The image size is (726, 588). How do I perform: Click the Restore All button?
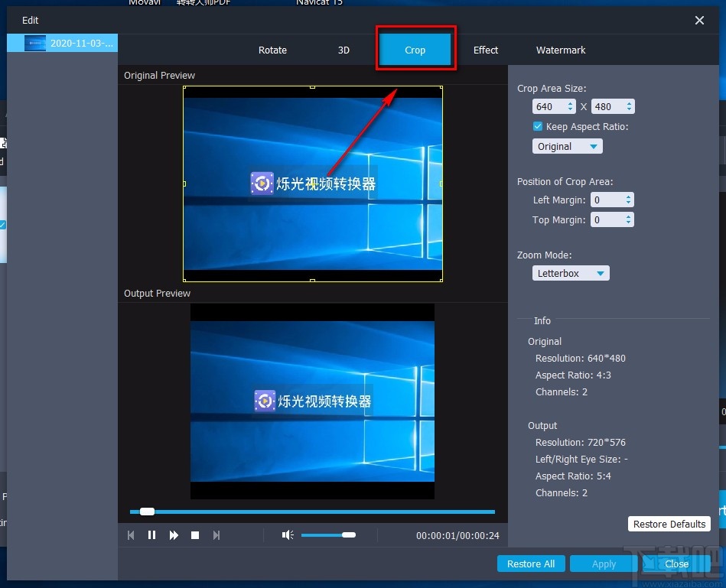click(x=531, y=564)
